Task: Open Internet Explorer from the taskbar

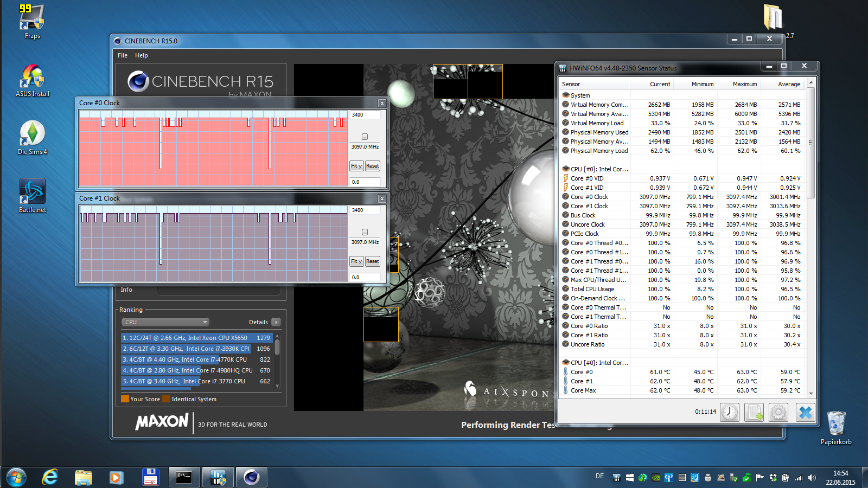Action: click(50, 477)
